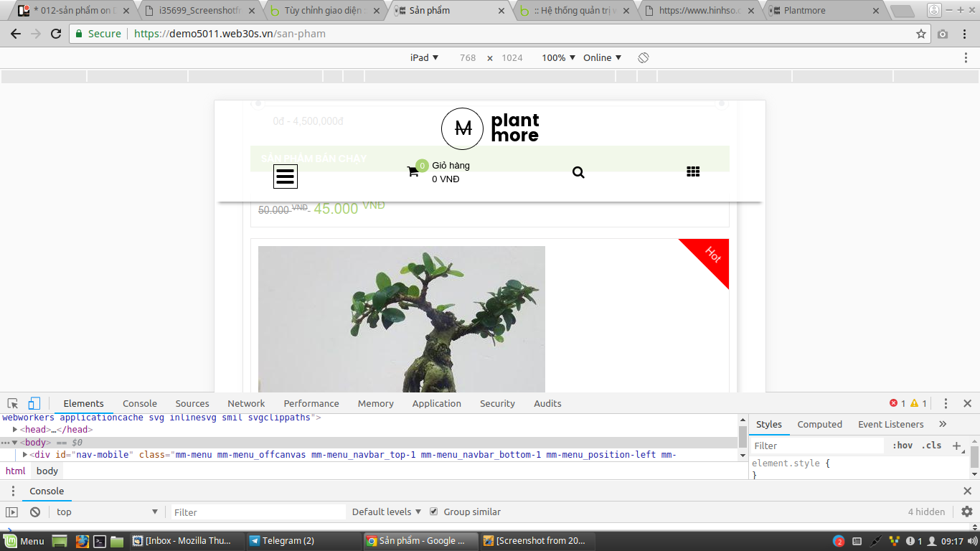Click the camera extension icon
The width and height of the screenshot is (980, 551).
click(x=943, y=34)
